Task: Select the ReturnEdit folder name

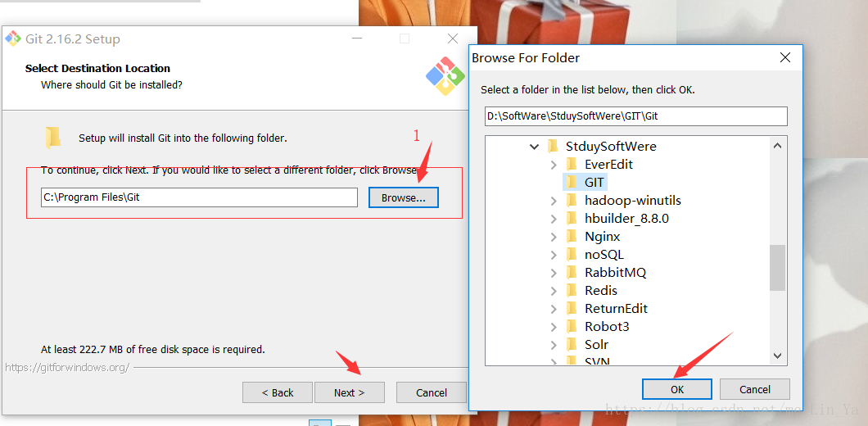Action: click(616, 309)
